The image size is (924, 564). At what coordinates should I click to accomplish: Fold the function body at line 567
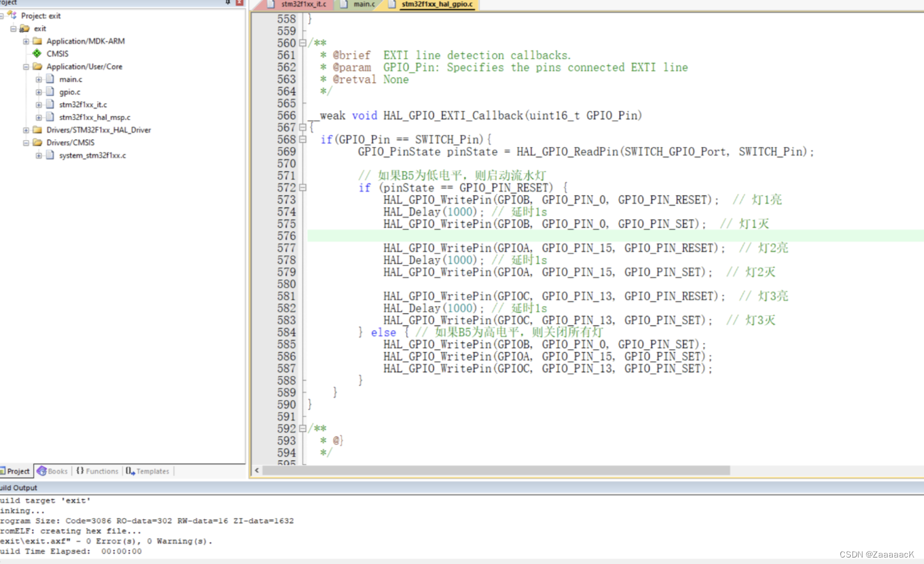(303, 128)
